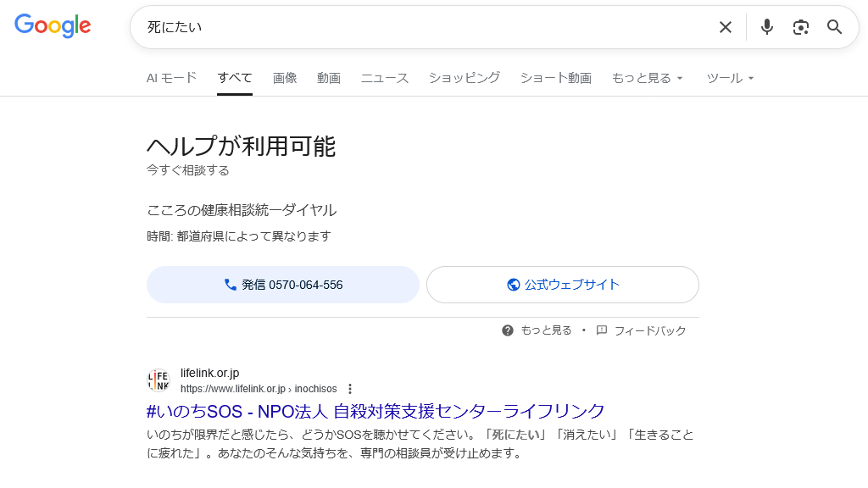Start voice search with microphone icon

766,27
